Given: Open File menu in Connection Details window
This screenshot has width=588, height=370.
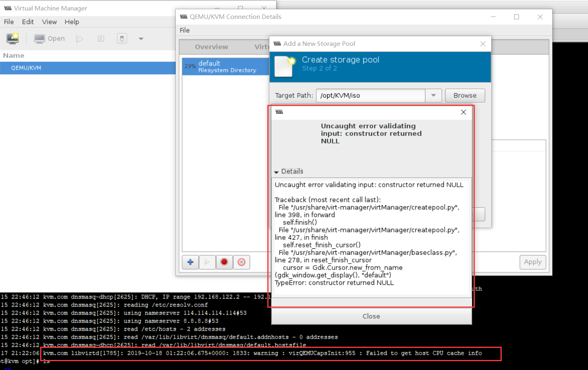Looking at the screenshot, I should pos(185,30).
